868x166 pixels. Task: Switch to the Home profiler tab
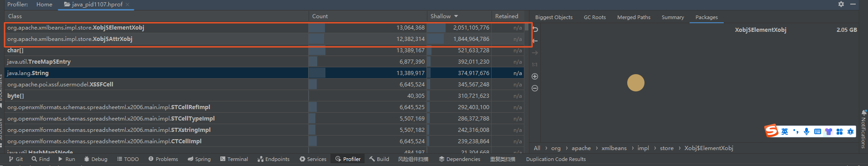[x=44, y=4]
